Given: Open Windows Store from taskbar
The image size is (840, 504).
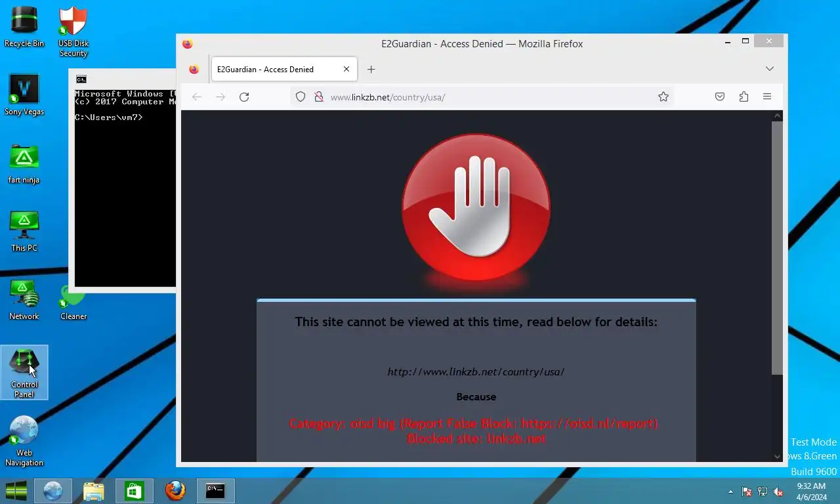Looking at the screenshot, I should tap(134, 491).
